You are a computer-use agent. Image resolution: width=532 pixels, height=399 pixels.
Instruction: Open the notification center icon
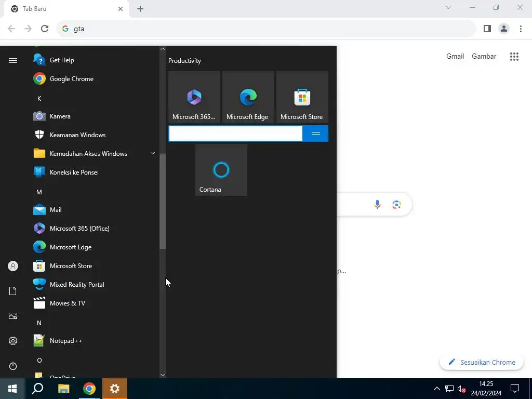coord(515,389)
